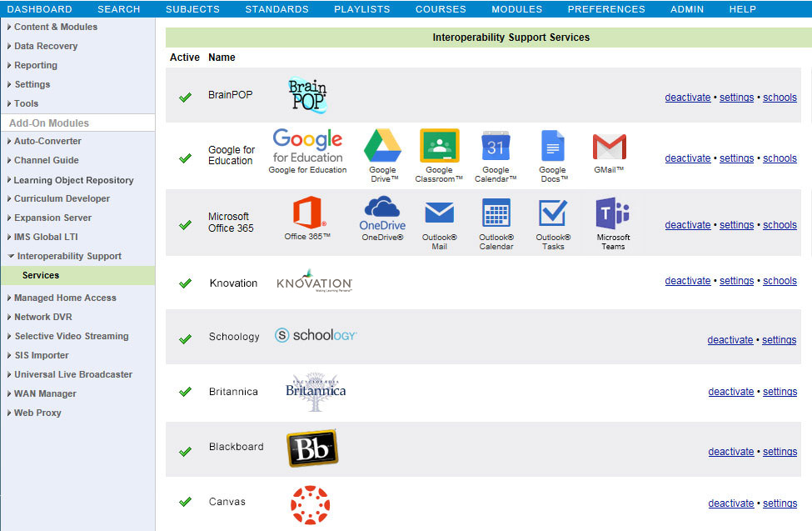The width and height of the screenshot is (812, 531).
Task: Select the Google Classroom icon
Action: tap(439, 145)
